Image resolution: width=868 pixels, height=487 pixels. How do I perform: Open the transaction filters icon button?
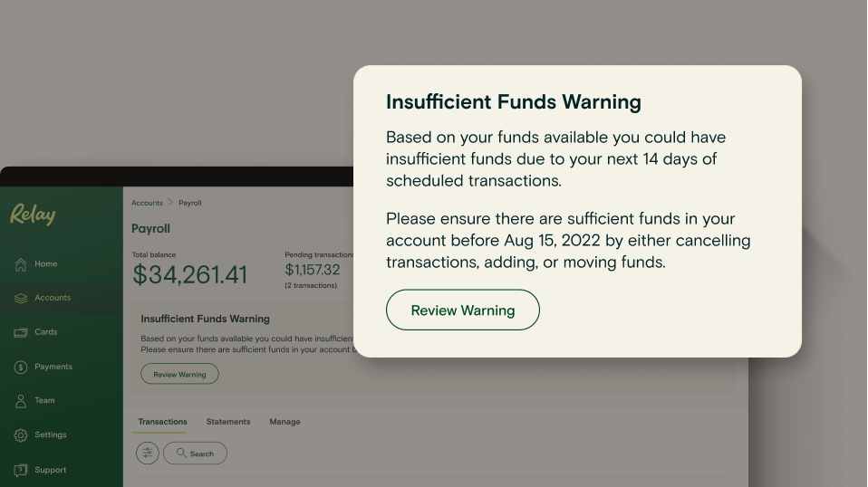[147, 453]
